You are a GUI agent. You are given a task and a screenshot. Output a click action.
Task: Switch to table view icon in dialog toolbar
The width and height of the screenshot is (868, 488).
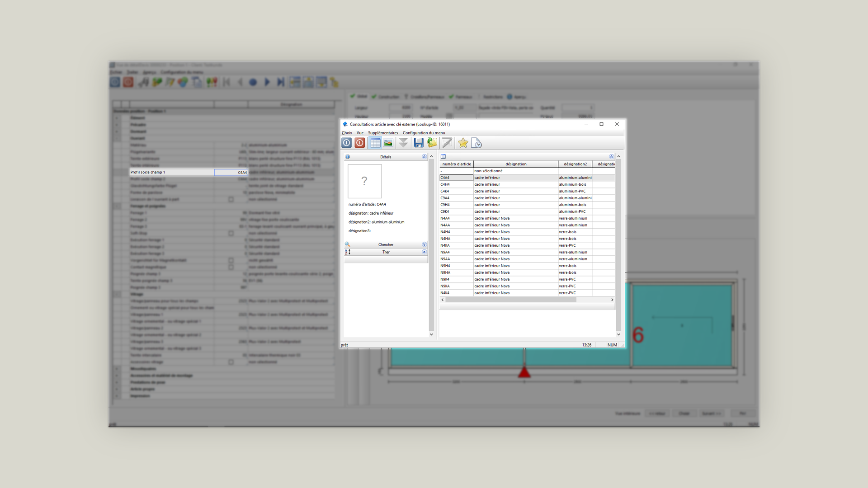coord(375,143)
